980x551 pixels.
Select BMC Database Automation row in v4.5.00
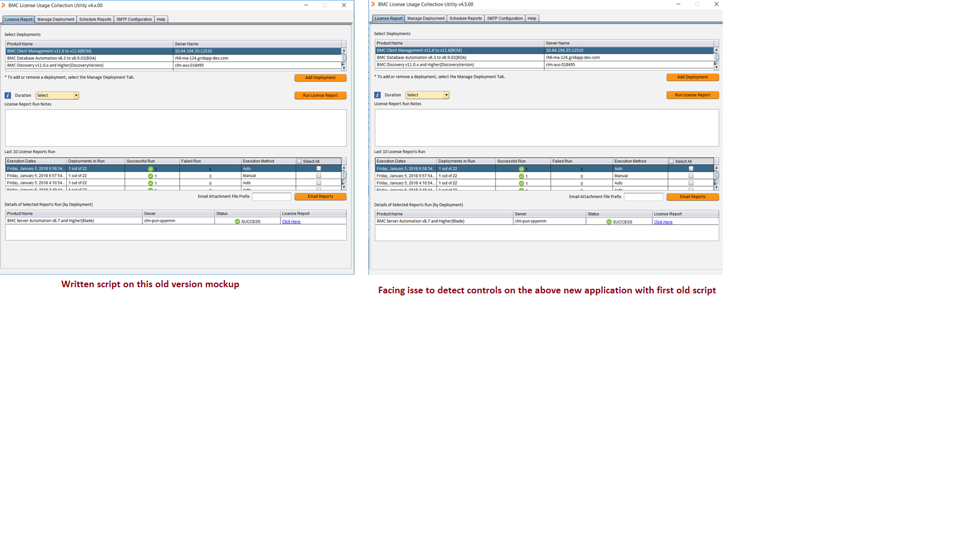pos(544,58)
